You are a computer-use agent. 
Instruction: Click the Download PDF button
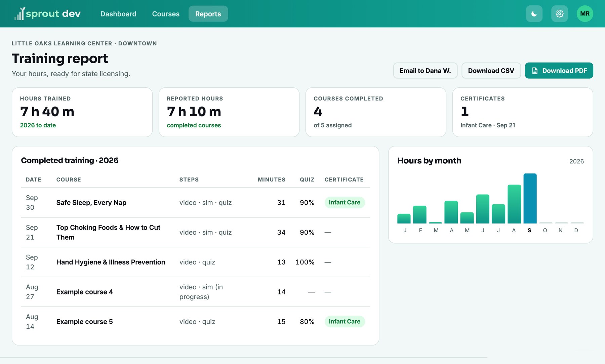tap(559, 71)
